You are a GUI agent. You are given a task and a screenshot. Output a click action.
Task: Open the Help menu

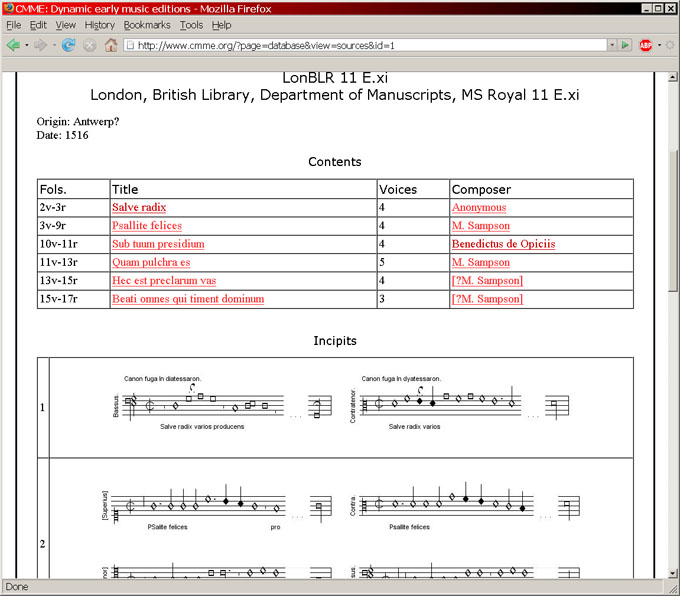[221, 25]
